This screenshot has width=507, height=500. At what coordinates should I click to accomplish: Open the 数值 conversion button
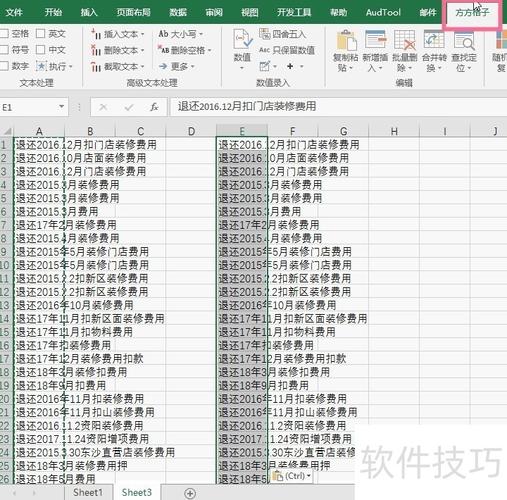coord(242,50)
